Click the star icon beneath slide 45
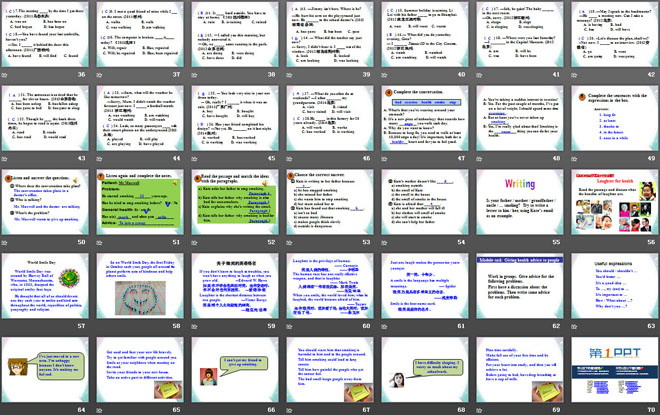 click(194, 159)
